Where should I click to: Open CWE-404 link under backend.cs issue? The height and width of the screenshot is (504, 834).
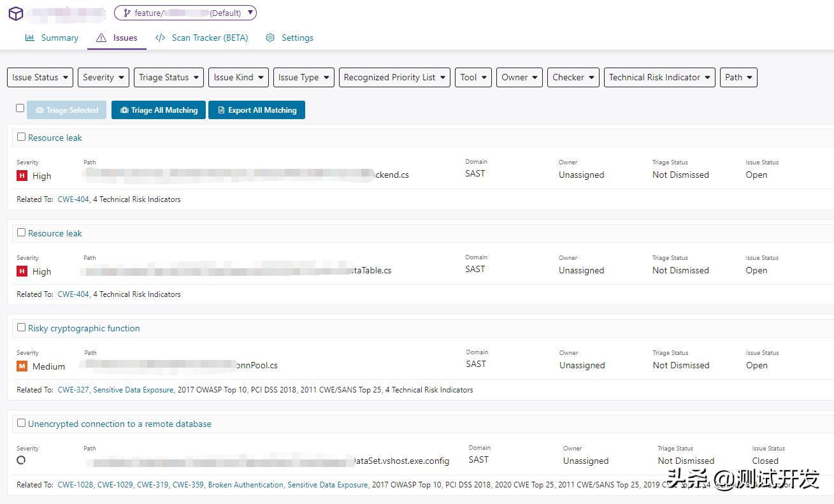pyautogui.click(x=73, y=199)
